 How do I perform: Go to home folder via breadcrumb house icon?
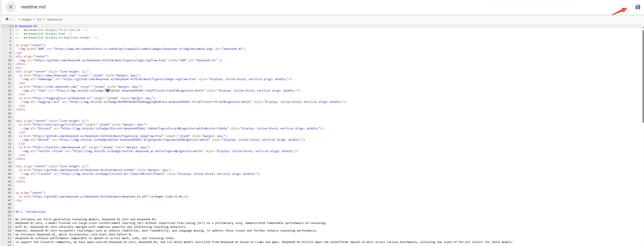(7, 19)
